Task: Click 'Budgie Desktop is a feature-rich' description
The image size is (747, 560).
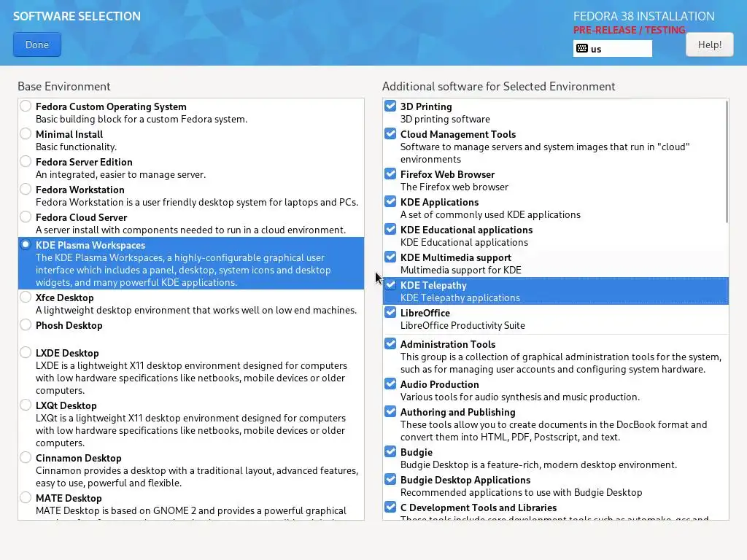Action: pos(538,464)
